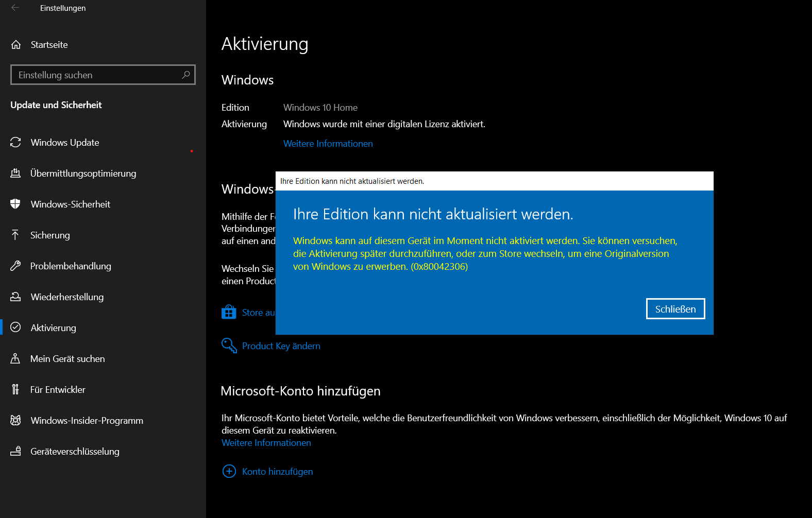Click the Sicherung upload arrow icon
Screen dimensions: 812x518
click(15, 235)
